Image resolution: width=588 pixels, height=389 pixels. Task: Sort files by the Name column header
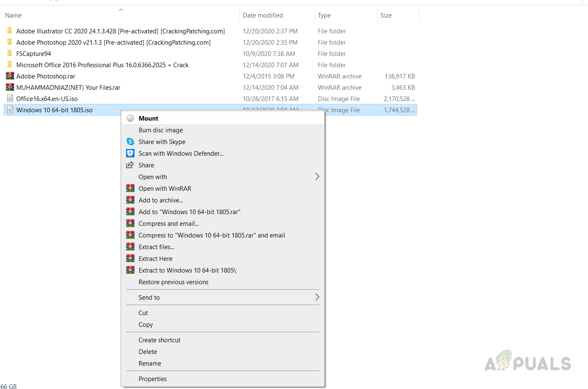tap(13, 15)
